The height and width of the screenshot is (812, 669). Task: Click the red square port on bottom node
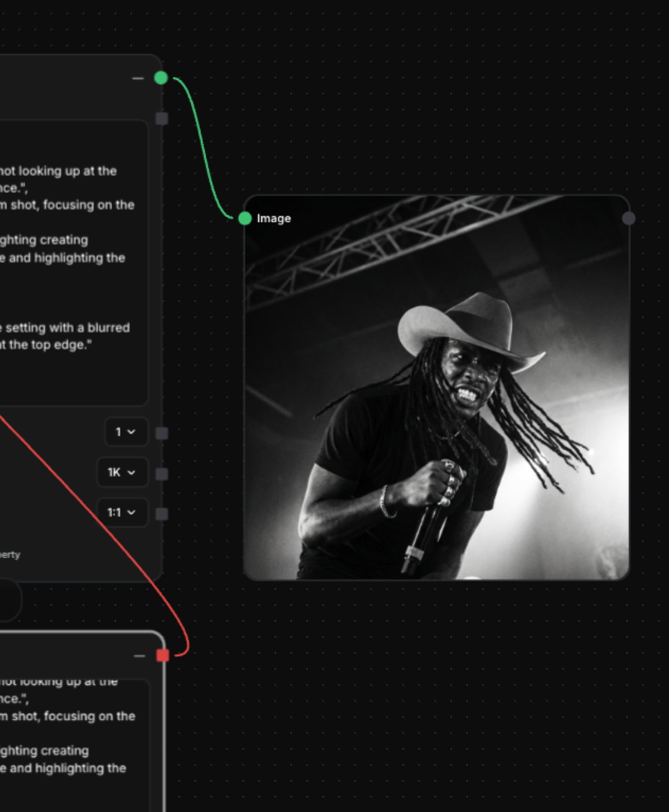coord(162,655)
